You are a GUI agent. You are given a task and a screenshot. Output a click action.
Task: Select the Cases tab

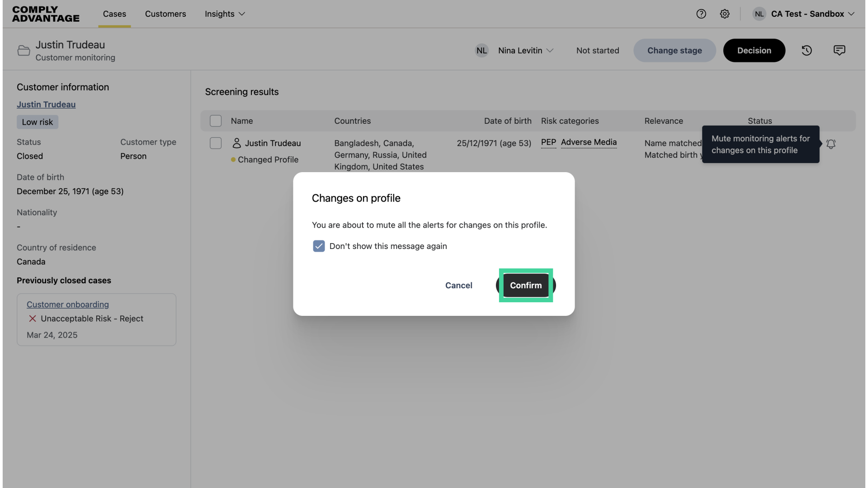[x=114, y=14]
